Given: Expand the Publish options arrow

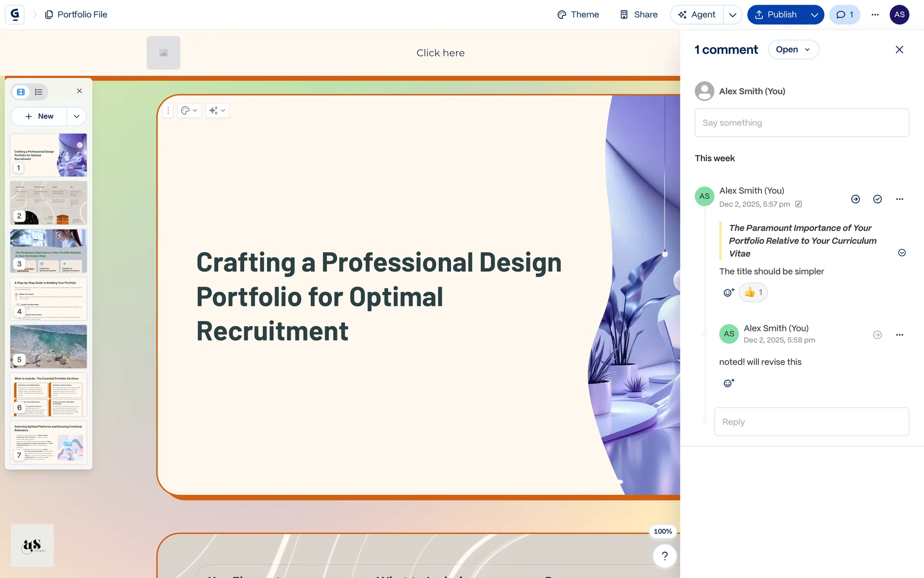Looking at the screenshot, I should (814, 14).
